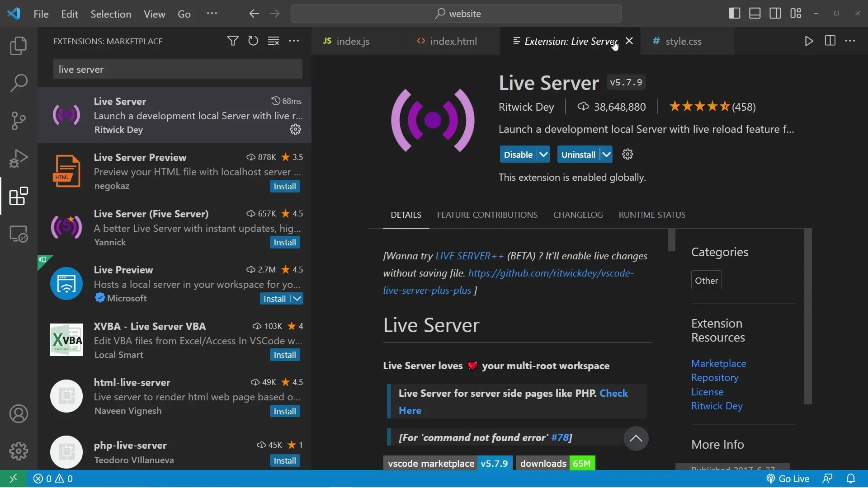Screen dimensions: 868x488
Task: Start Go Live server from status bar
Action: (x=788, y=479)
